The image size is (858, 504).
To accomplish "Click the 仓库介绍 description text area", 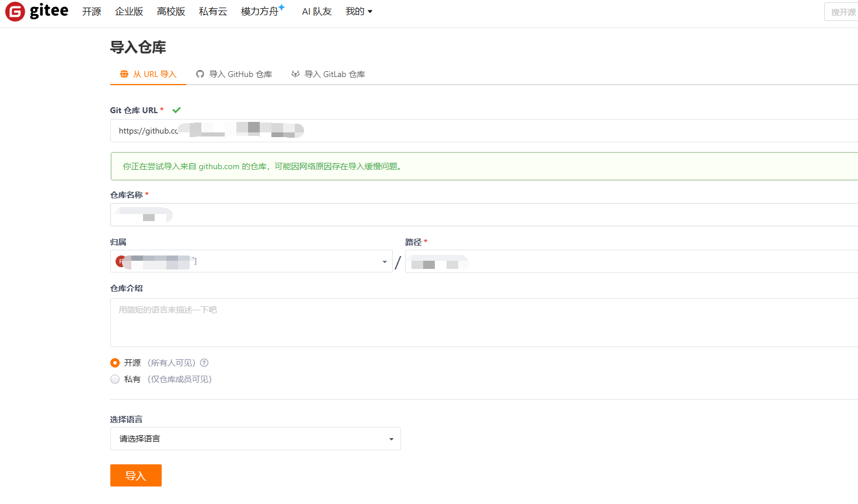I will pos(483,323).
